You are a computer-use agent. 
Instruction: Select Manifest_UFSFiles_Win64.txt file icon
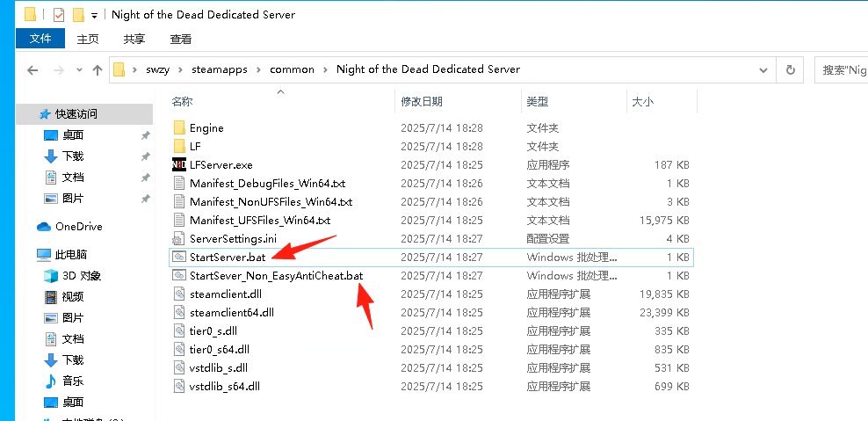click(x=179, y=220)
